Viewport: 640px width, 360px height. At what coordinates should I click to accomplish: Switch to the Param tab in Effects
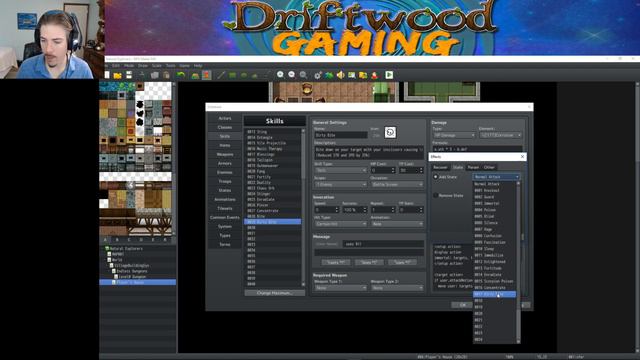473,167
